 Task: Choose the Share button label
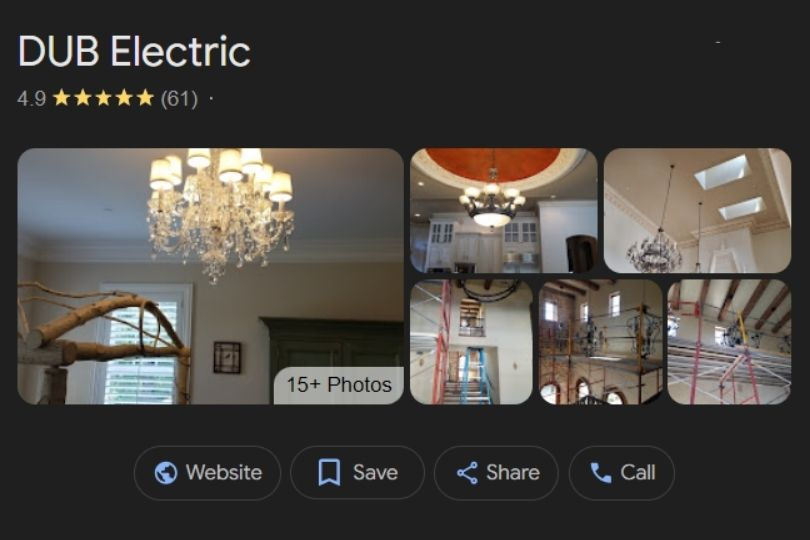click(513, 472)
